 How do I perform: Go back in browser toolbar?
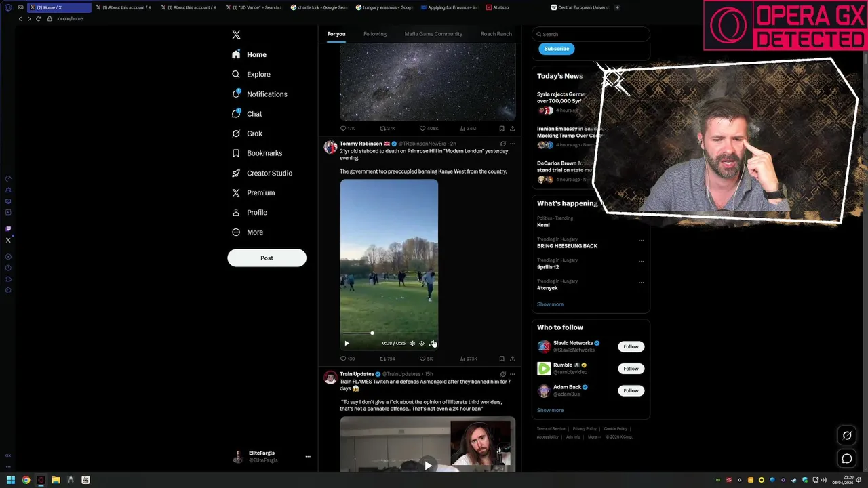20,19
